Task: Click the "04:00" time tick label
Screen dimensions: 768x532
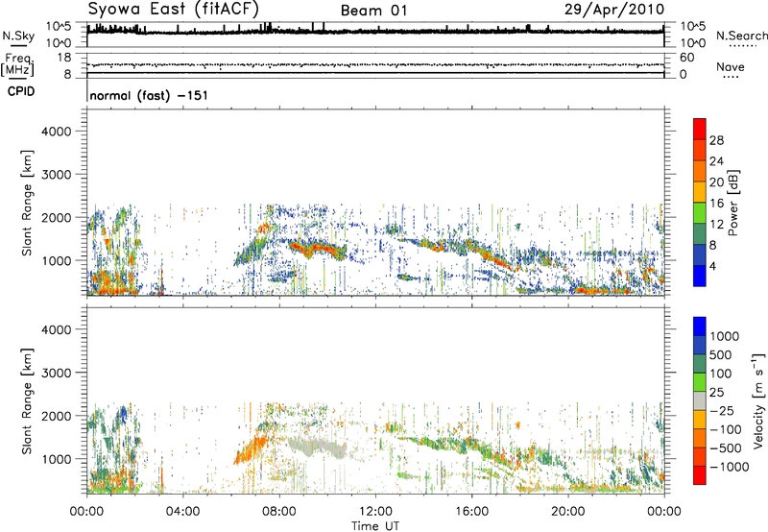Action: point(182,512)
